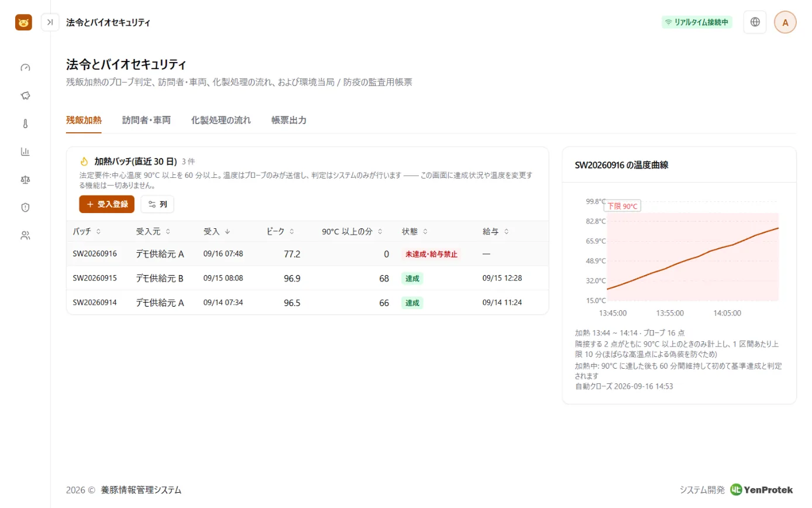Click the feeding time 09/15 12:28
Screen dimensions: 812x508
point(502,278)
